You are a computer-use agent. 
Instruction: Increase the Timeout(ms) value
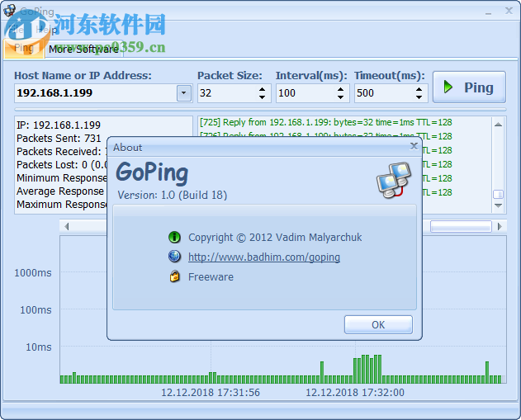click(x=419, y=89)
